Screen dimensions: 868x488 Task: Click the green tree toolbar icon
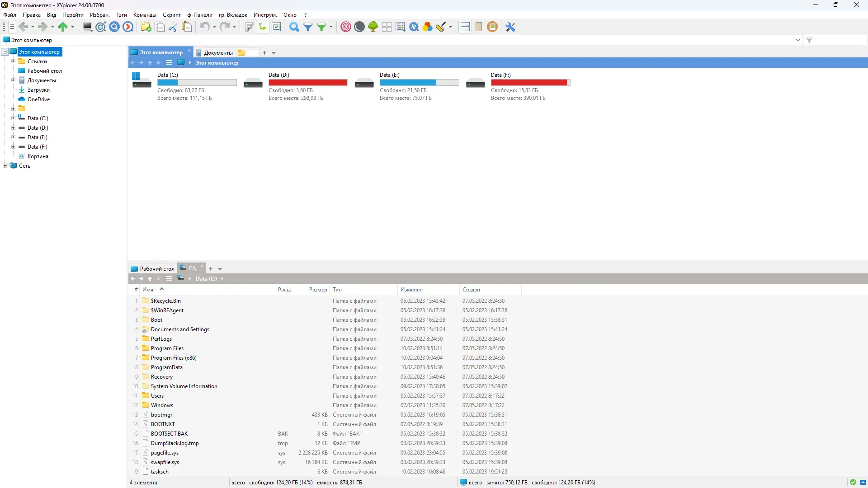(373, 27)
